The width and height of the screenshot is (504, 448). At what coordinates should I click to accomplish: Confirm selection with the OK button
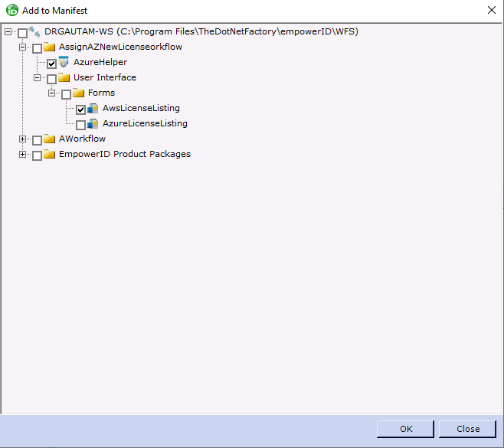[405, 429]
